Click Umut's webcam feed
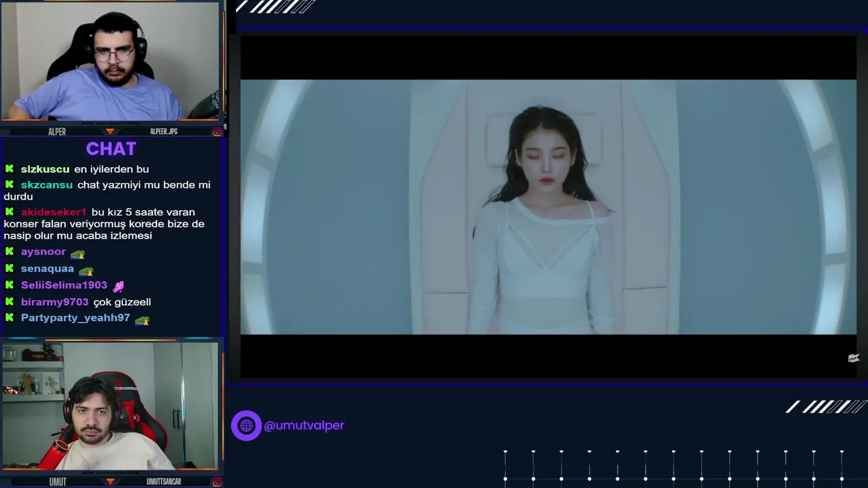This screenshot has height=488, width=868. [110, 405]
